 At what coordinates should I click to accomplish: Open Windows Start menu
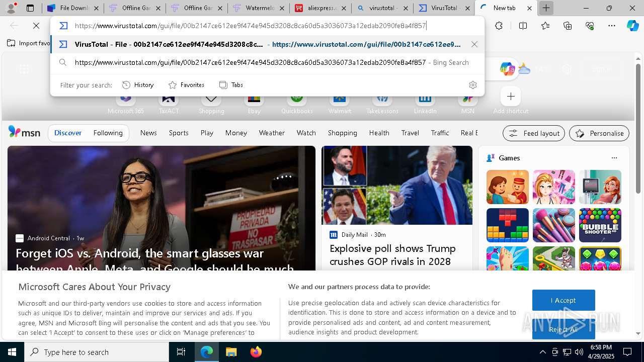(12, 352)
